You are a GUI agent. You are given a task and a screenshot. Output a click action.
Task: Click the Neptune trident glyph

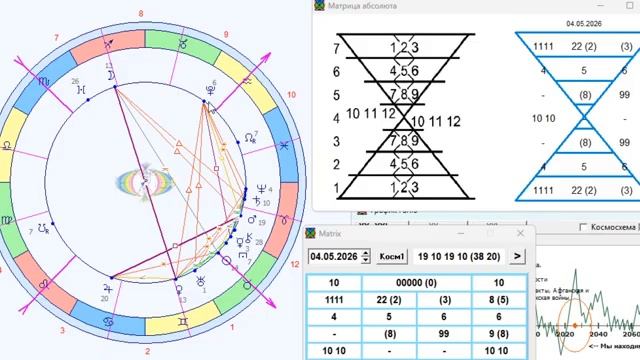click(x=262, y=189)
